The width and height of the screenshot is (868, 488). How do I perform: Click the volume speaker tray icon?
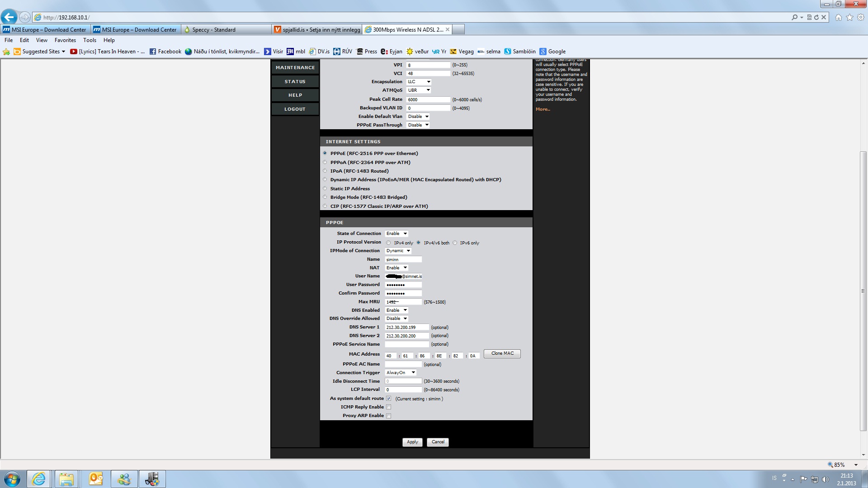pyautogui.click(x=826, y=479)
